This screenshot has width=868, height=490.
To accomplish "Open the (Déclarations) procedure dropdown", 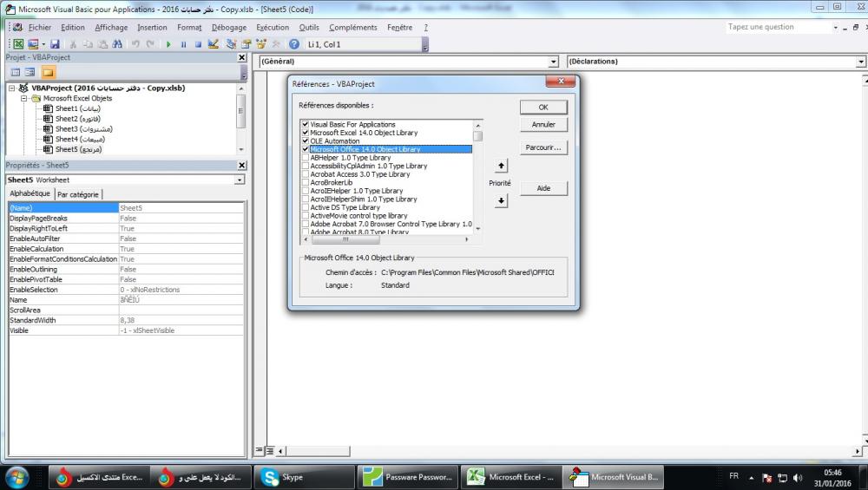I will 861,62.
